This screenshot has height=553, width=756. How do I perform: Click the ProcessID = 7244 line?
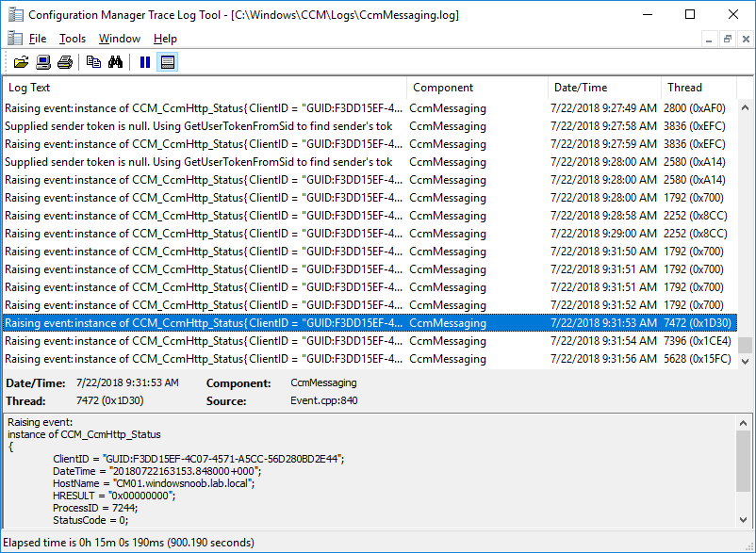pos(95,508)
